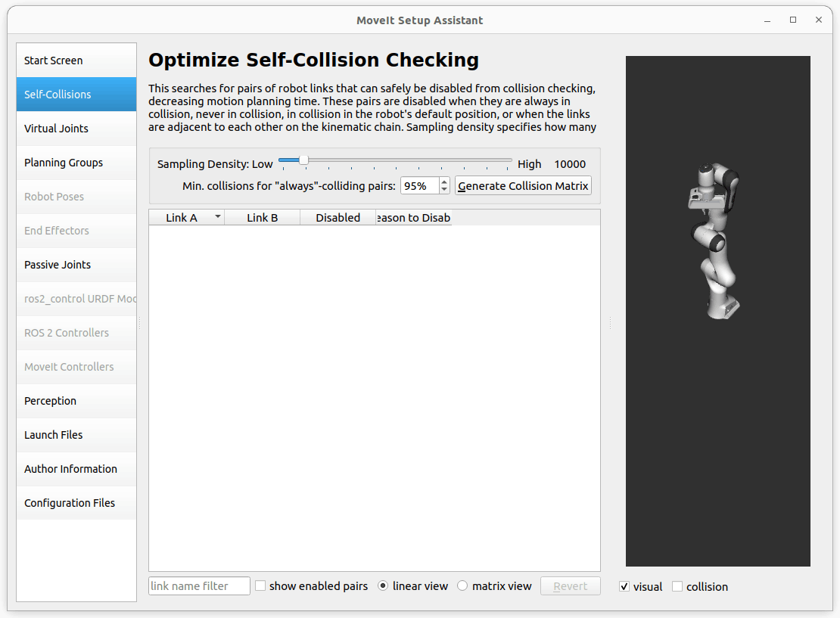Viewport: 840px width, 618px height.
Task: Click the Disabled column header
Action: [x=338, y=217]
